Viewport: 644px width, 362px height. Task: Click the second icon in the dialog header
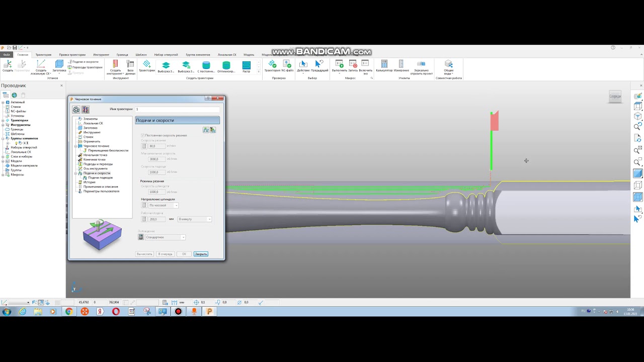(x=86, y=109)
